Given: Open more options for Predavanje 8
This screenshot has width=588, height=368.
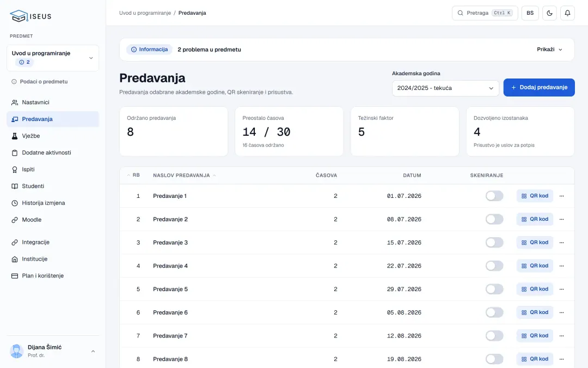Looking at the screenshot, I should click(x=561, y=359).
